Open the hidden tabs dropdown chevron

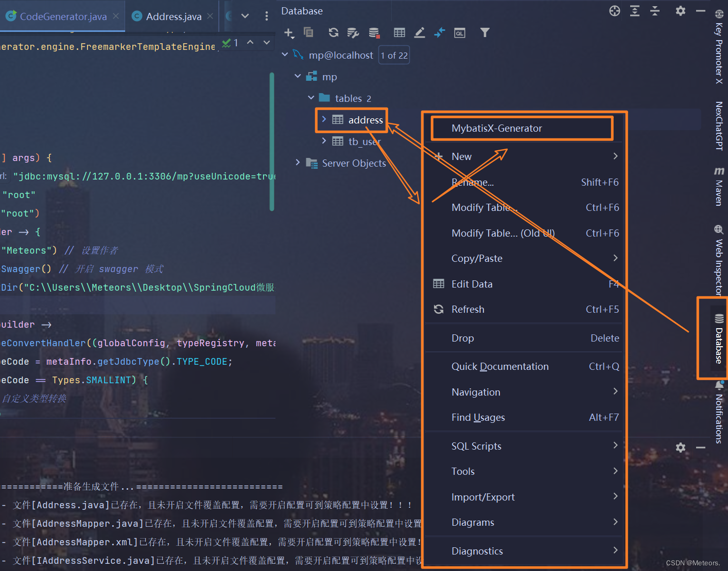pos(245,16)
